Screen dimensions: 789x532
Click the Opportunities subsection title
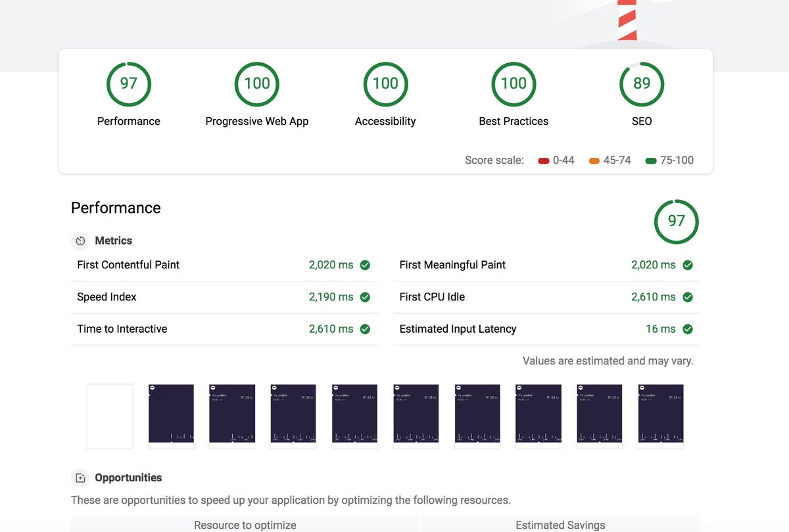[128, 478]
